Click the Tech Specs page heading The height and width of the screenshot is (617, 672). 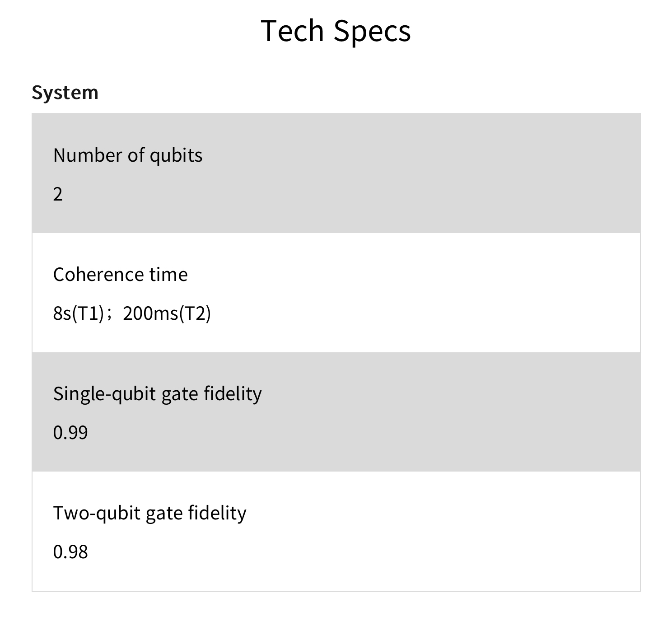tap(336, 31)
